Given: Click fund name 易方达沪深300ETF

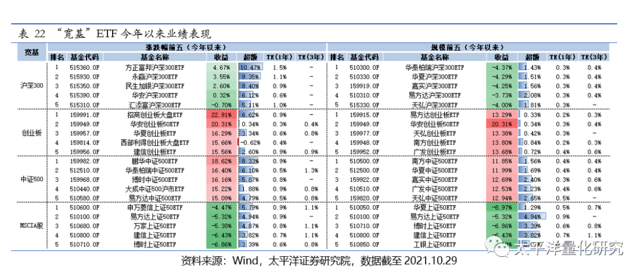Looking at the screenshot, I should click(435, 96).
